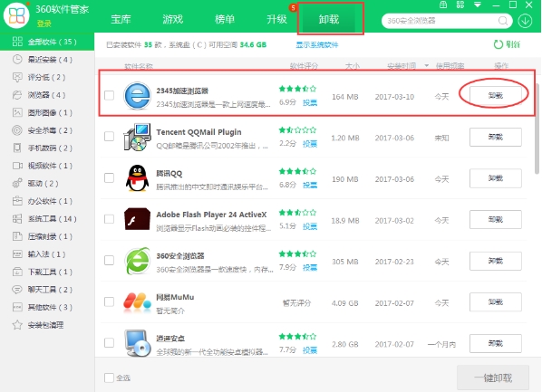Check the 逍遥安卓 checkbox
Viewport: 542px width, 392px height.
tap(110, 342)
